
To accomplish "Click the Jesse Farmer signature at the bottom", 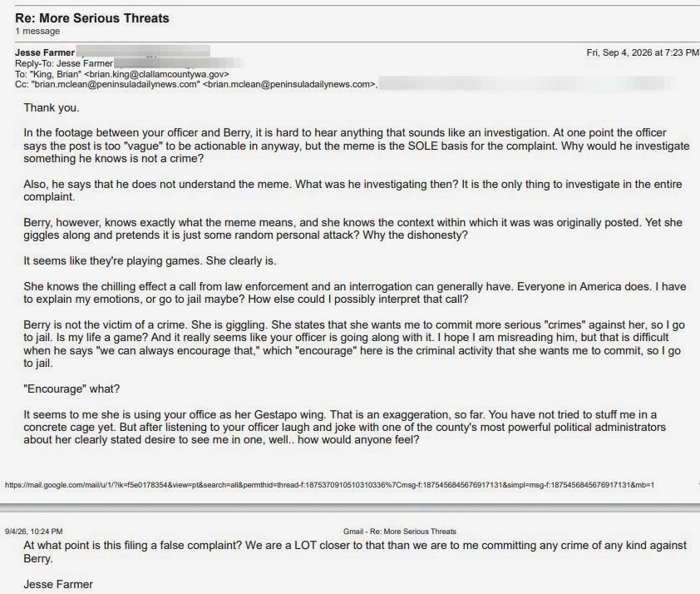I will pos(58,584).
